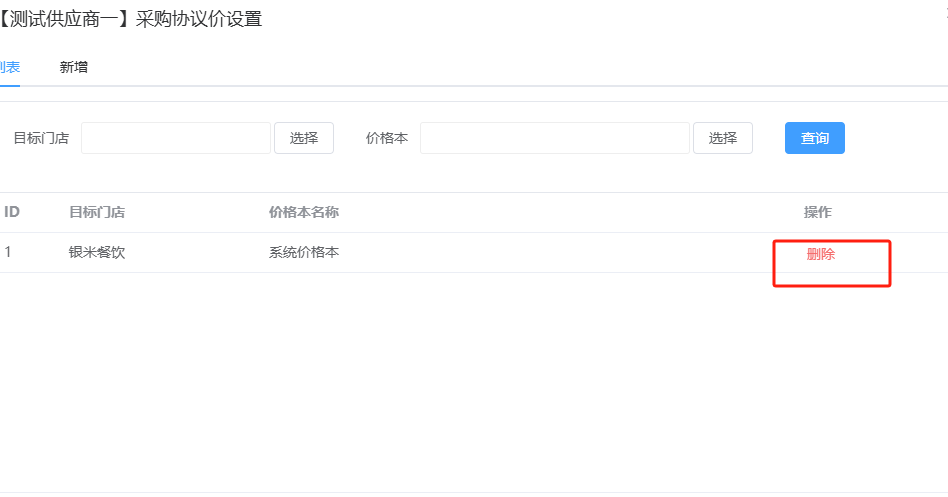
Task: Click the 目标门店 label beside filter input
Action: click(40, 138)
